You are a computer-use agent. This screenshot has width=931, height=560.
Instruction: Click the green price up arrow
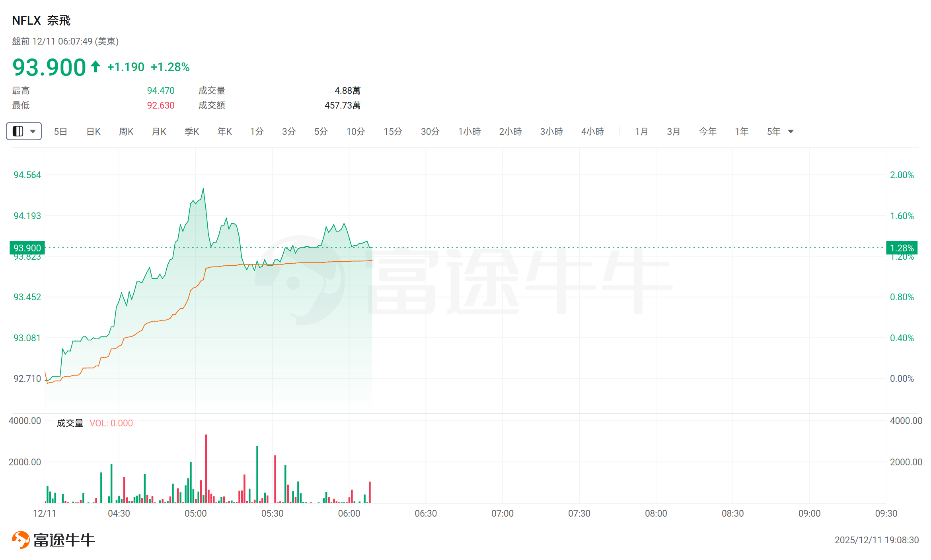[95, 66]
